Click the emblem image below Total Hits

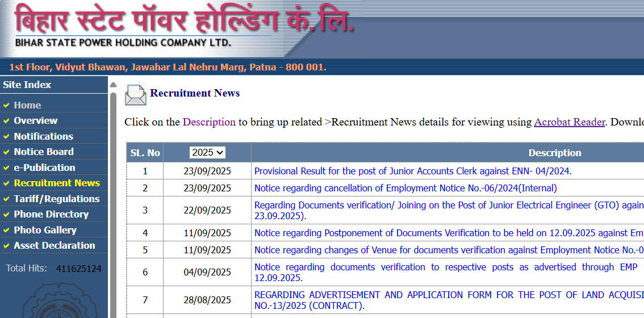point(54,299)
